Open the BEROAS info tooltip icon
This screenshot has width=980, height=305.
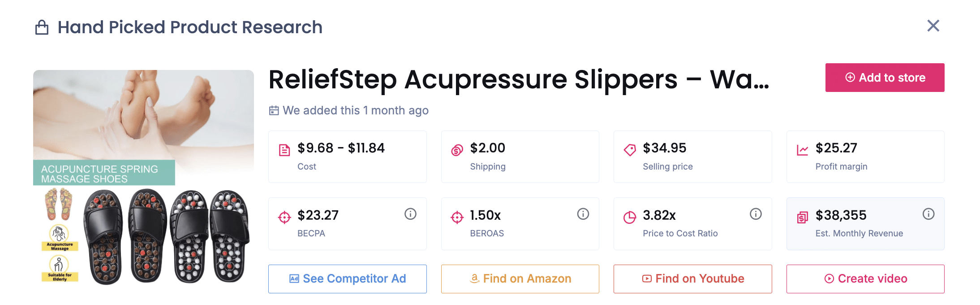583,214
